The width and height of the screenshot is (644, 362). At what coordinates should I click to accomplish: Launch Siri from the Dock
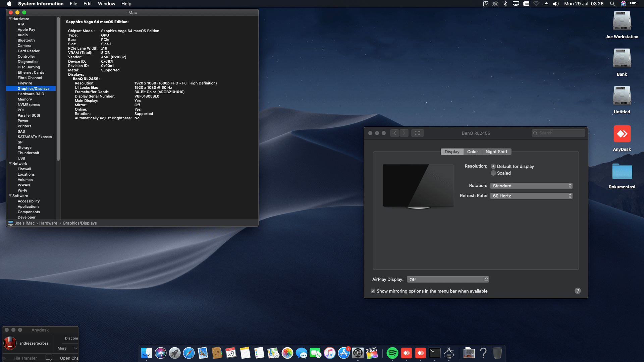point(161,353)
